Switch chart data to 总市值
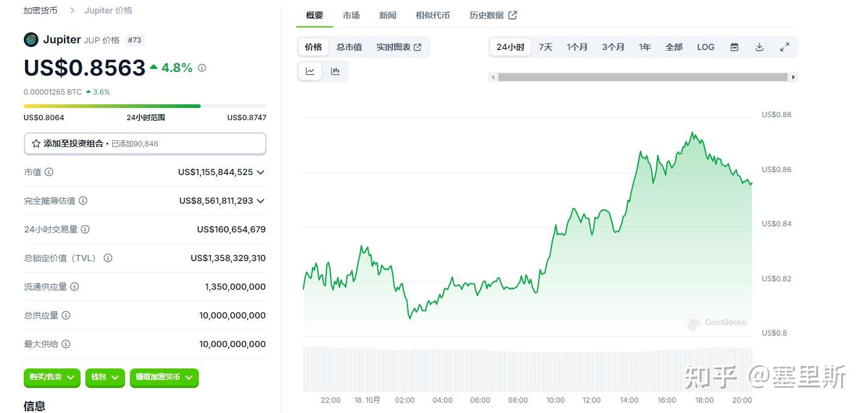 [349, 46]
